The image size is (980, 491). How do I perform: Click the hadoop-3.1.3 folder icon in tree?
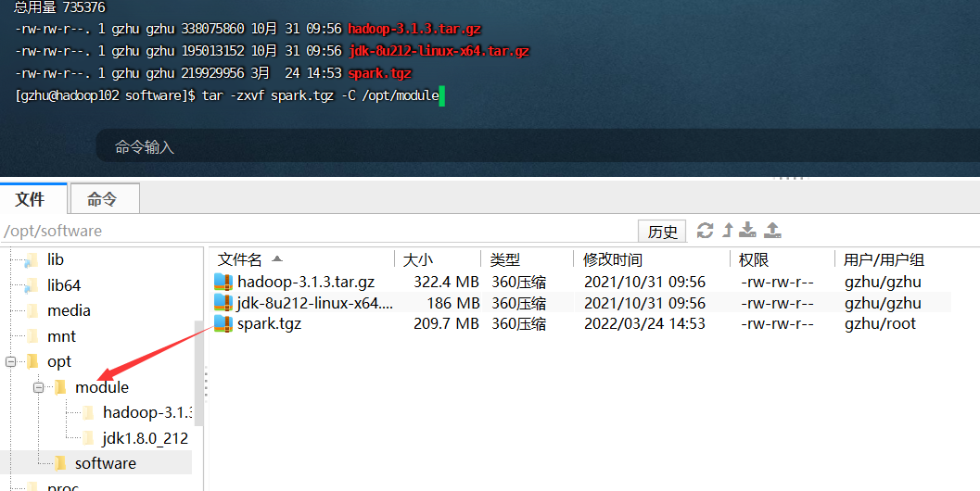(x=89, y=412)
